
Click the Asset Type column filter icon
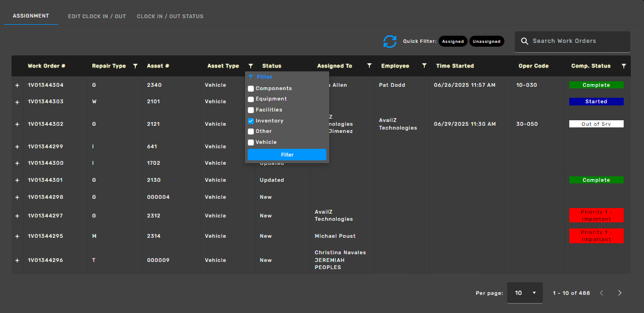click(251, 66)
